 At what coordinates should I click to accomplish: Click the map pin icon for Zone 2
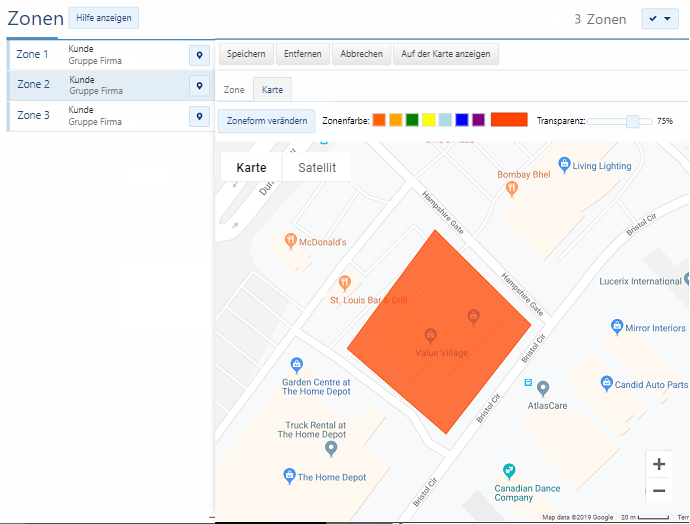[199, 86]
